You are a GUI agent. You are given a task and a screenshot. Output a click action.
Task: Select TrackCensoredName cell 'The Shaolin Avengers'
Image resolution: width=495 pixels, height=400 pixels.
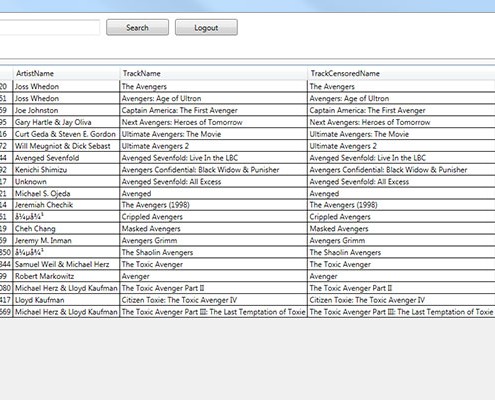(x=401, y=252)
